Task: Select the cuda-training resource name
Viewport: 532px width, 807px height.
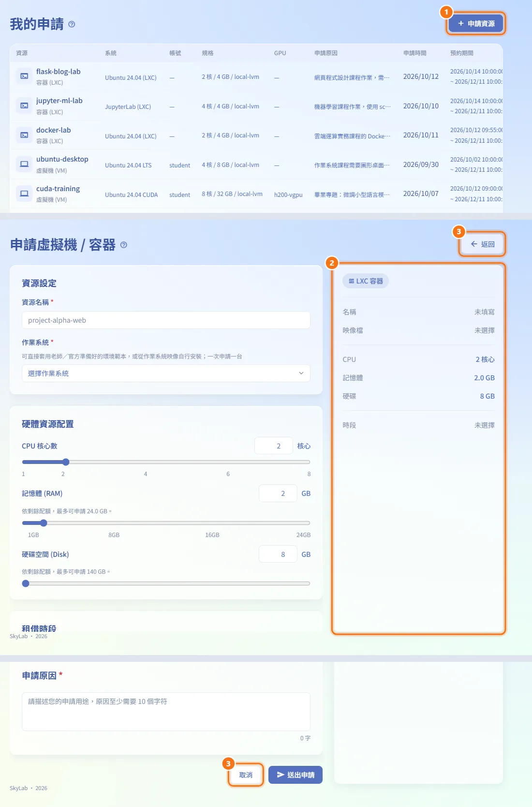Action: click(58, 189)
